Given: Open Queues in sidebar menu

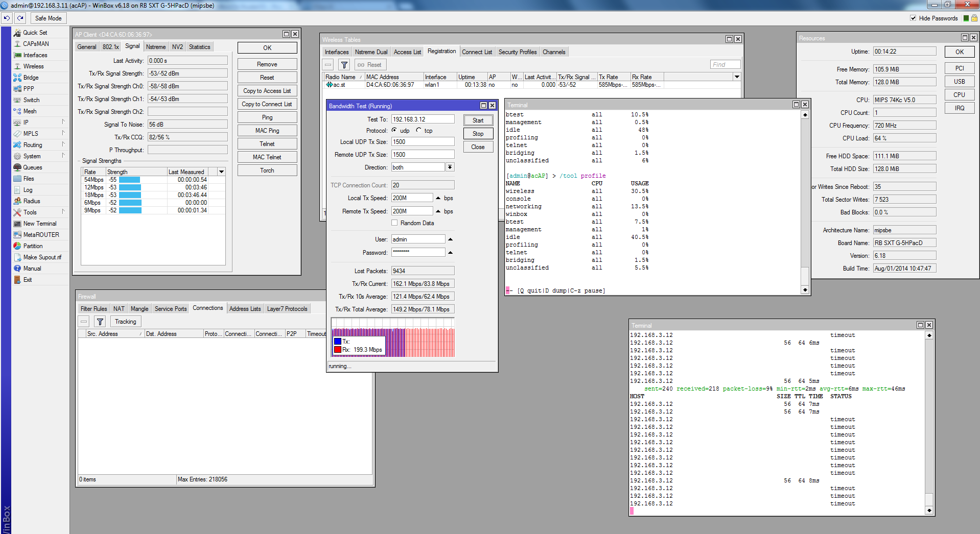Looking at the screenshot, I should (33, 167).
